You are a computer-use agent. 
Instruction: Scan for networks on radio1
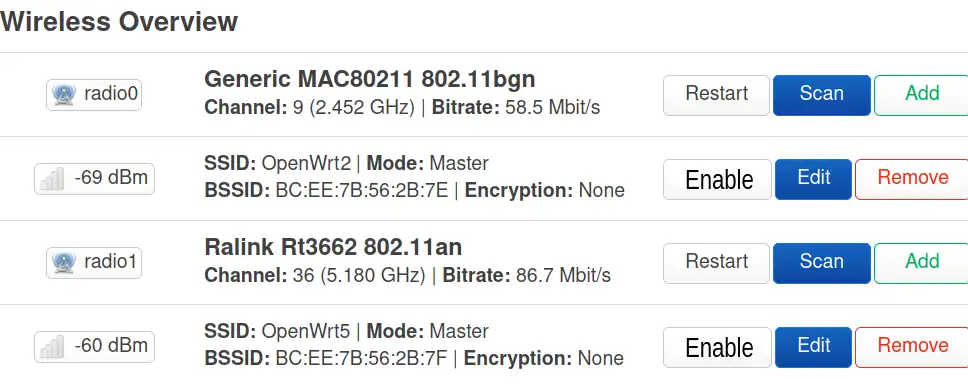(822, 263)
